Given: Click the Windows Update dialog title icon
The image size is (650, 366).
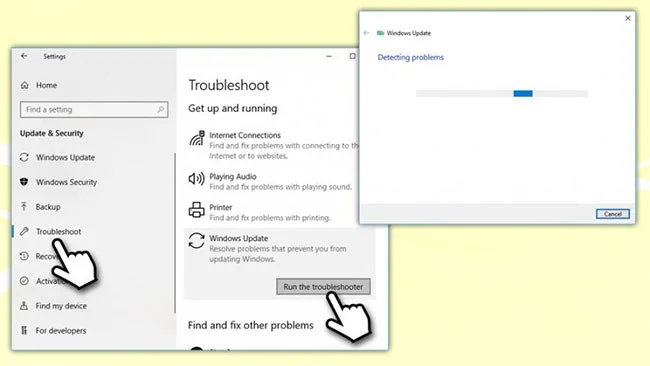Looking at the screenshot, I should click(380, 33).
